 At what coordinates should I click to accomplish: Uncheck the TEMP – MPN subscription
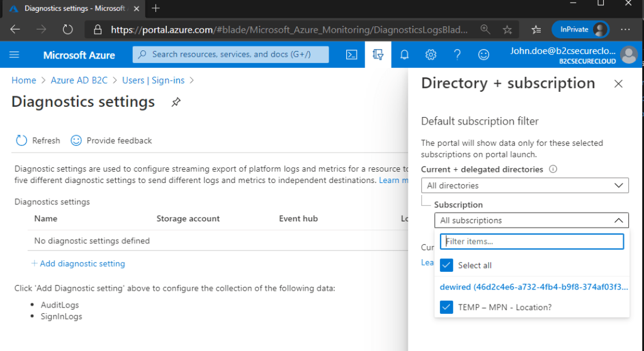[x=446, y=307]
